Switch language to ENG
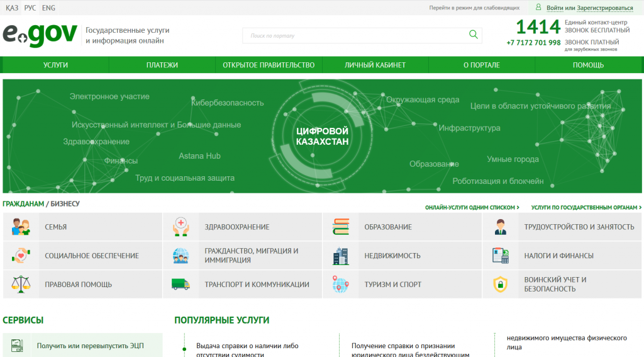644x357 pixels. click(x=48, y=8)
